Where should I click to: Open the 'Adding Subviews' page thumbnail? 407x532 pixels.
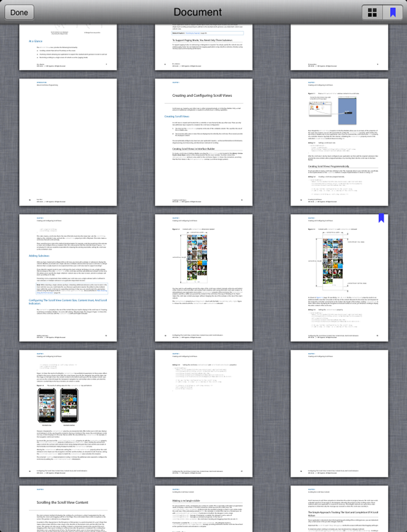pyautogui.click(x=68, y=278)
